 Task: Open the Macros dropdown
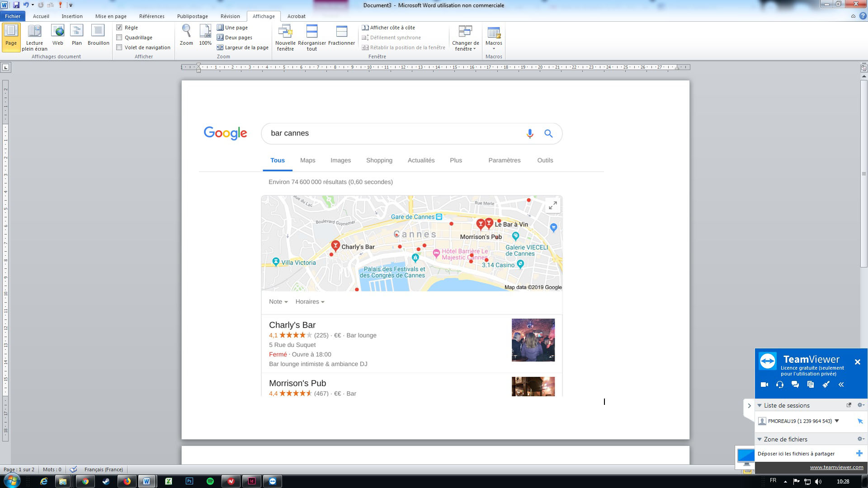(494, 38)
